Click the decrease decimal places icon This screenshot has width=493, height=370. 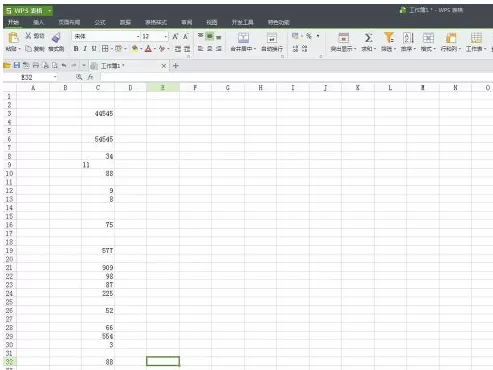[x=304, y=49]
